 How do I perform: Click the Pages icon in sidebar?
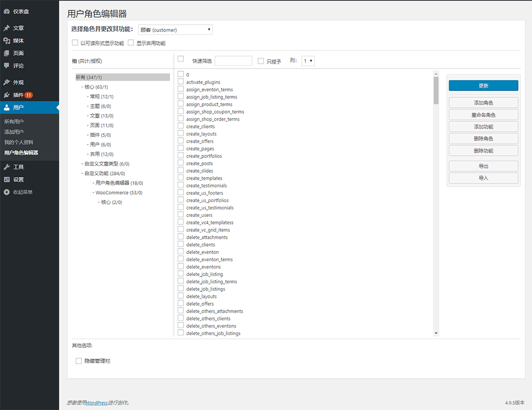click(x=6, y=53)
